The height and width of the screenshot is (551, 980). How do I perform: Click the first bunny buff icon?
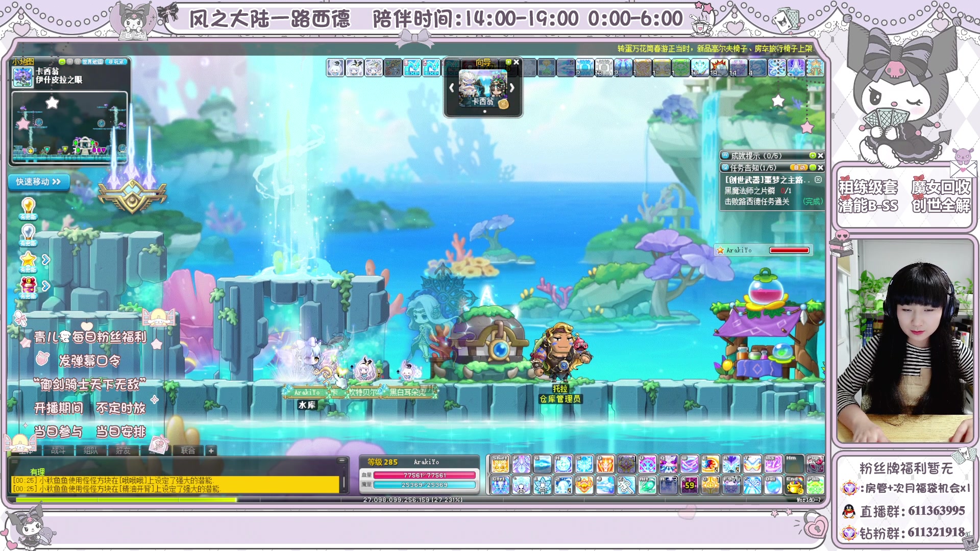[335, 67]
